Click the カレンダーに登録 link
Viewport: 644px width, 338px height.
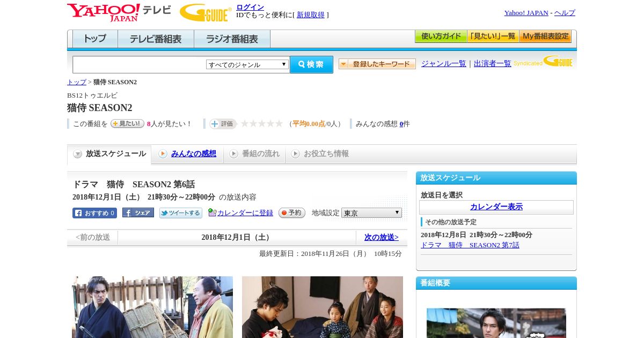point(245,213)
